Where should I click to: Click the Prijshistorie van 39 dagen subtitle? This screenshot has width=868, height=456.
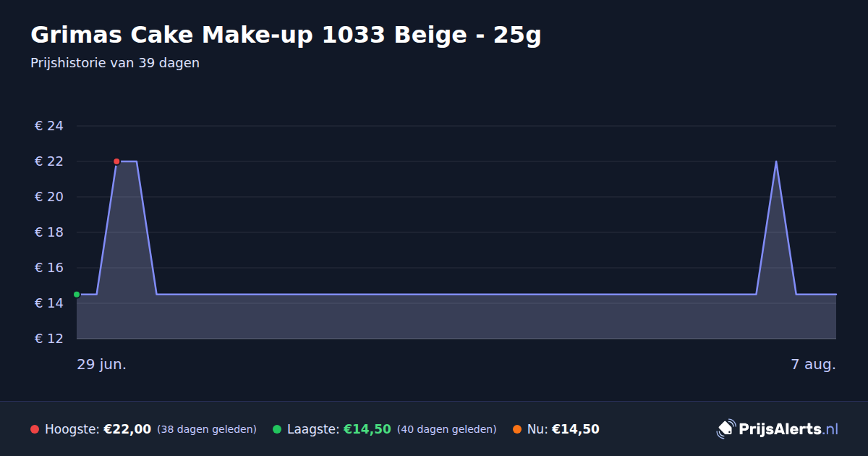[x=115, y=63]
